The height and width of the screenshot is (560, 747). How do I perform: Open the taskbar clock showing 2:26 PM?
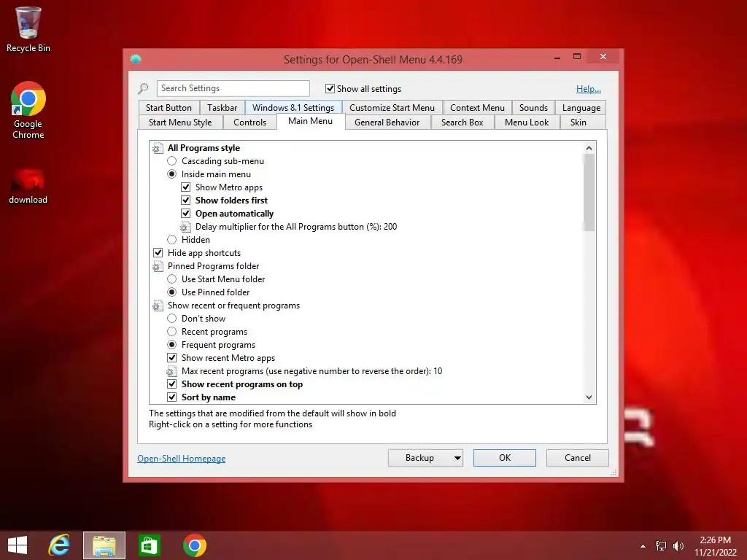(715, 546)
